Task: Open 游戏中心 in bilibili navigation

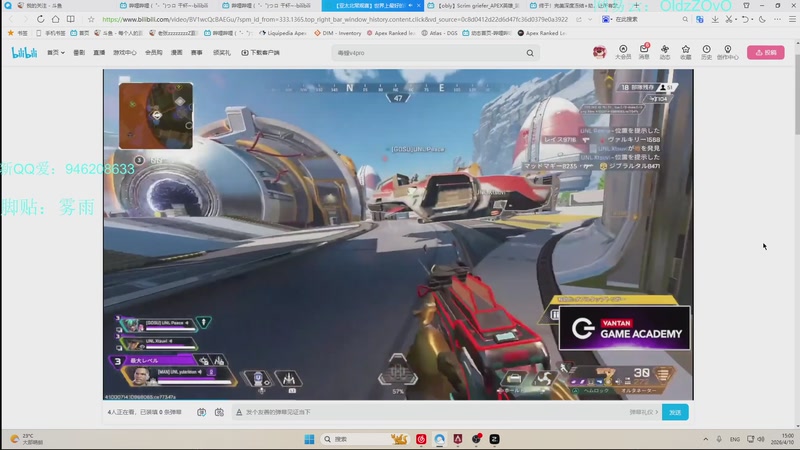Action: 124,53
